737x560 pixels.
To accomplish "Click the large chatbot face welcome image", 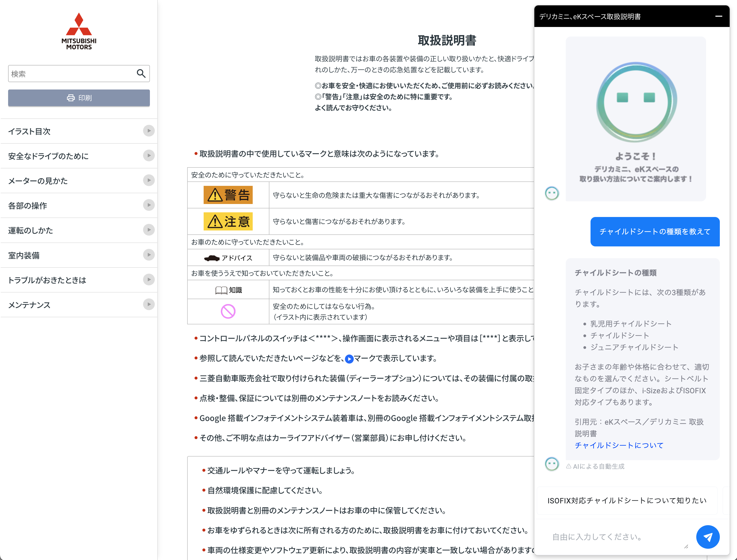I will click(636, 102).
